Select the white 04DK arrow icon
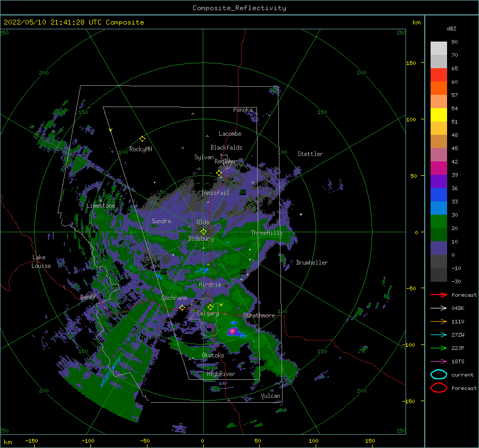 439,308
